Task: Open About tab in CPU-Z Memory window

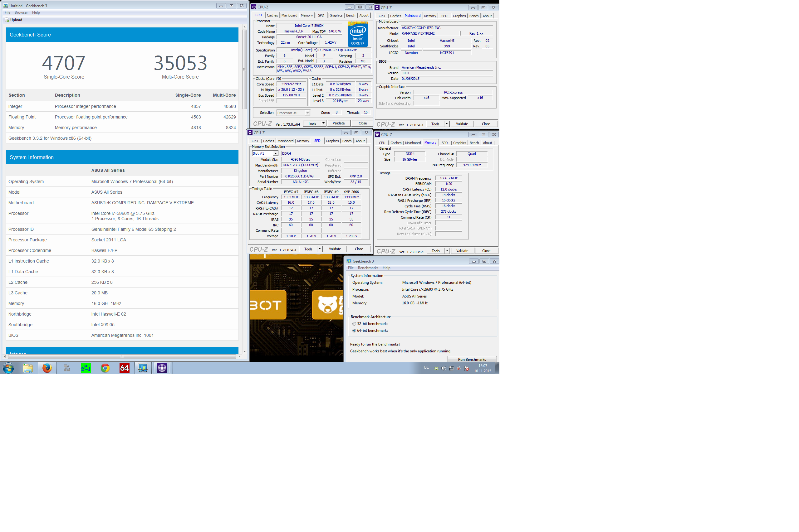Action: tap(488, 143)
